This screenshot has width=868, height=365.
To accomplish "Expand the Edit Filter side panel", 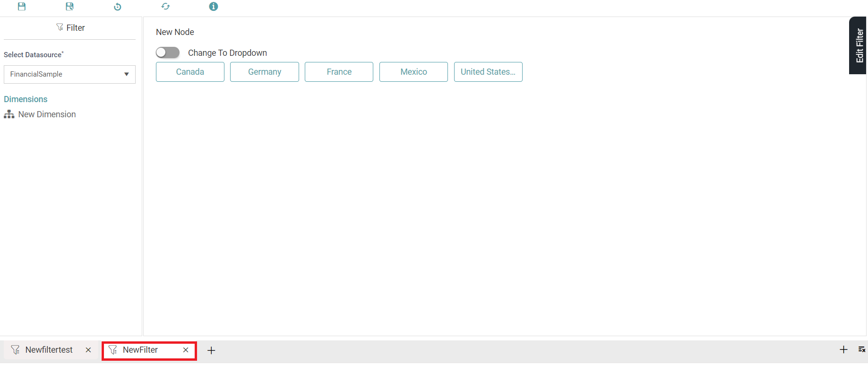I will (x=859, y=45).
